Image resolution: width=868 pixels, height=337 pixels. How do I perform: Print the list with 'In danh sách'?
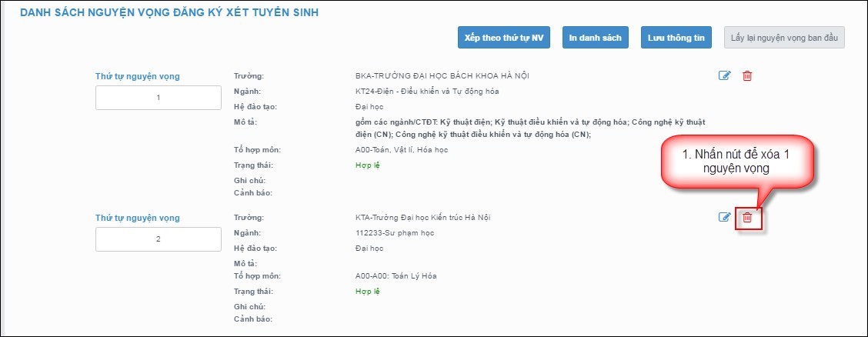pos(596,38)
